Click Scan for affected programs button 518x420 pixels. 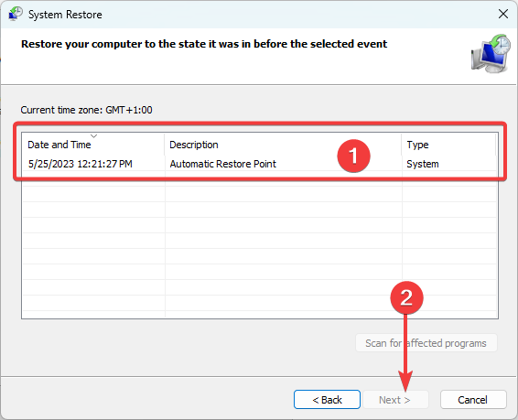426,343
